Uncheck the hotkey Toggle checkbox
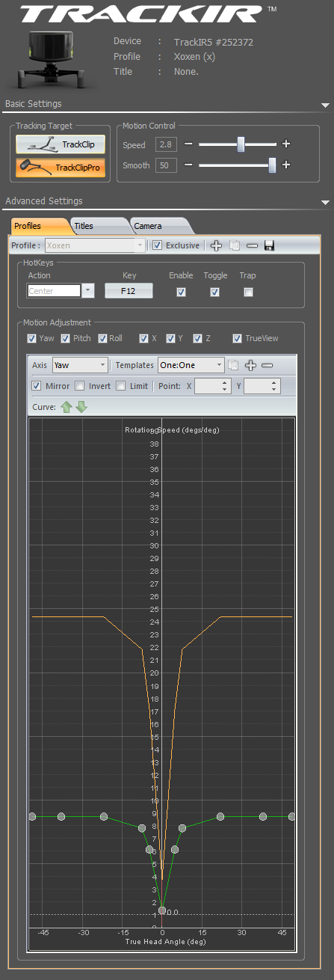Viewport: 334px width, 980px height. (215, 292)
